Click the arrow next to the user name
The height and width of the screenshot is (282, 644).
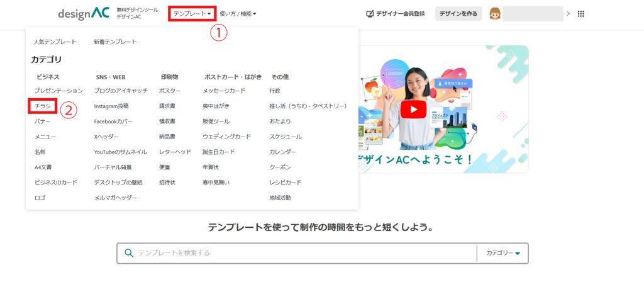pyautogui.click(x=568, y=14)
